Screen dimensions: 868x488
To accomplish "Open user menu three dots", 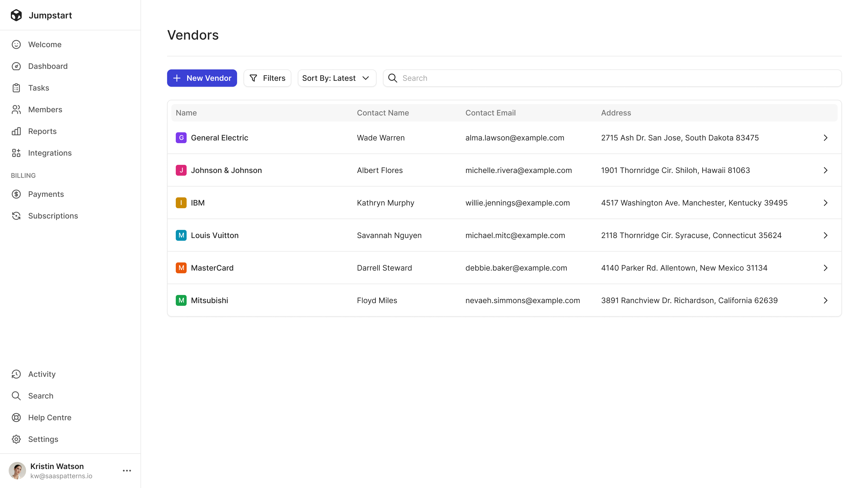I will [x=127, y=470].
